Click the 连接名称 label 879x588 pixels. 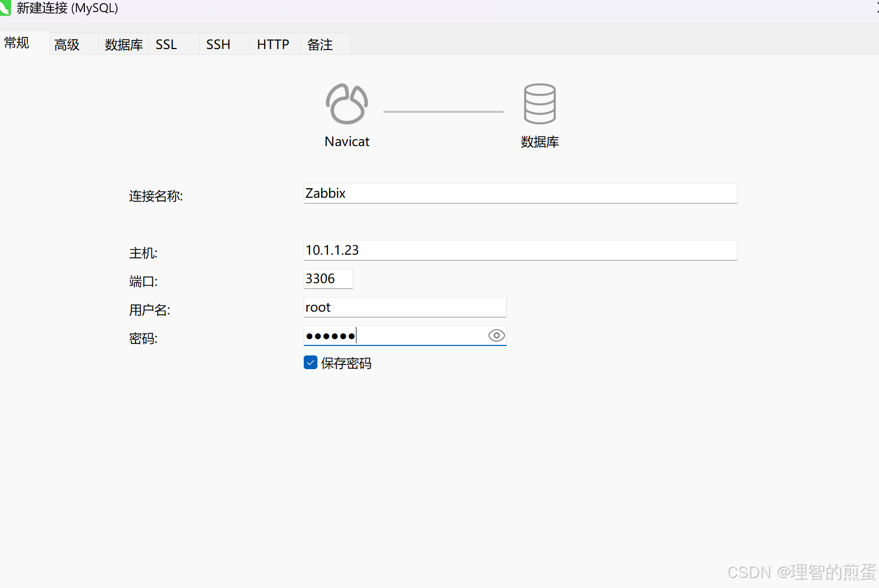coord(156,196)
